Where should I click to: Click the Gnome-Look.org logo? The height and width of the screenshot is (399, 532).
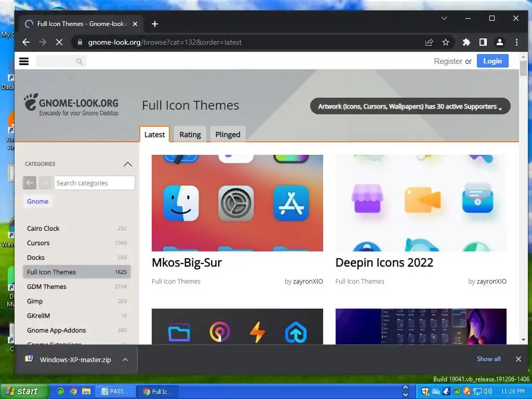[71, 105]
